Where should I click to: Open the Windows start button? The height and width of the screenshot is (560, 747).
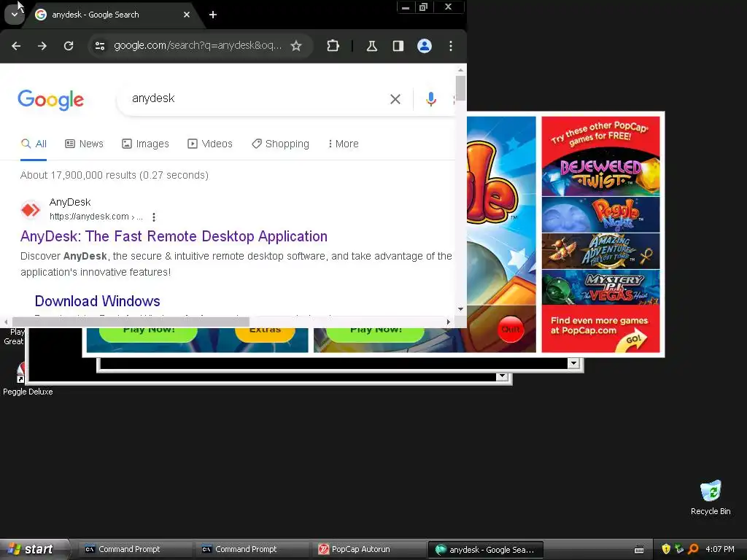coord(34,549)
